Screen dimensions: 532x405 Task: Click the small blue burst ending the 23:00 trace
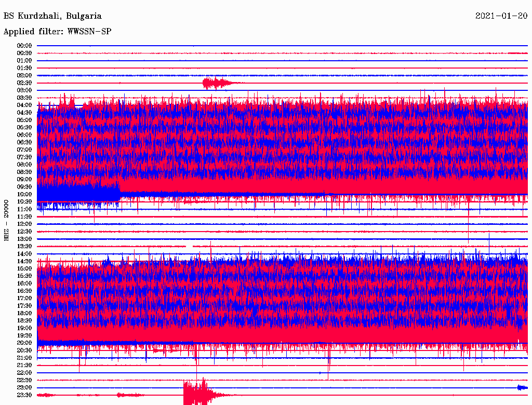pyautogui.click(x=522, y=387)
